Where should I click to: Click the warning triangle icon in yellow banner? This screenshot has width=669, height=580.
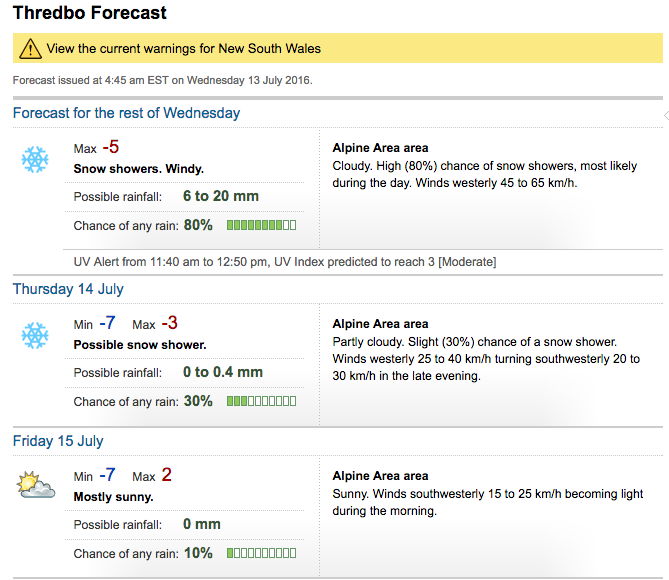(30, 49)
